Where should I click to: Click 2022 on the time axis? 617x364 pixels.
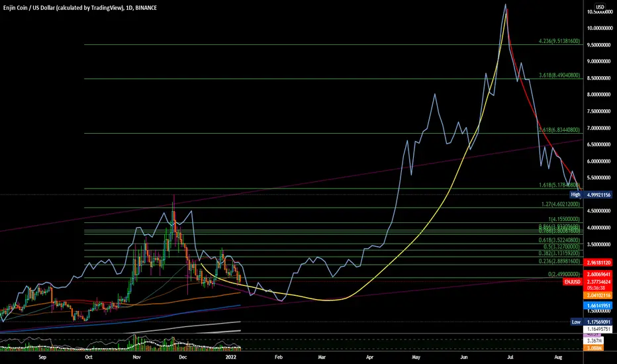tap(230, 357)
